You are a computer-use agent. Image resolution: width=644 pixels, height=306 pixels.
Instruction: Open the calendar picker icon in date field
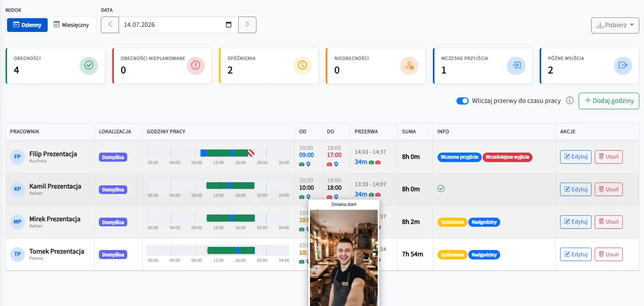click(x=228, y=25)
